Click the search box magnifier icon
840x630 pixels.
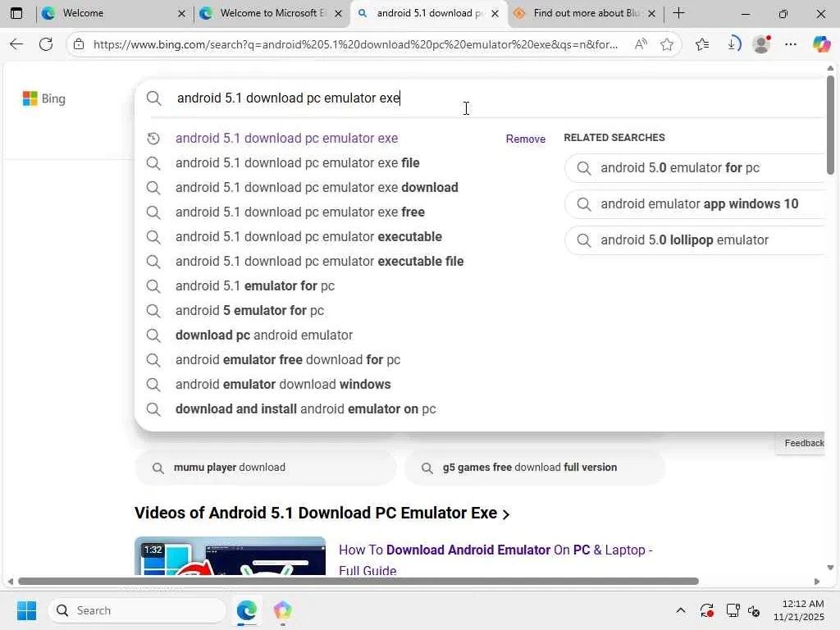point(153,98)
